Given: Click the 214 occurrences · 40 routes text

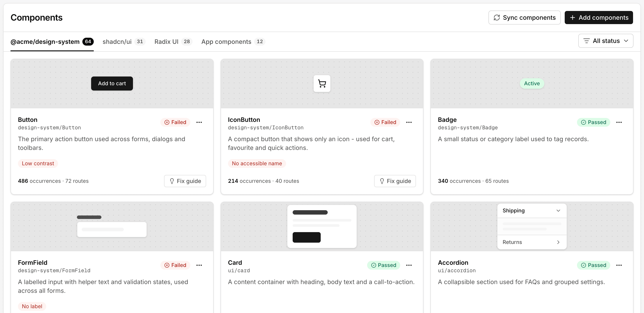Looking at the screenshot, I should click(x=263, y=181).
